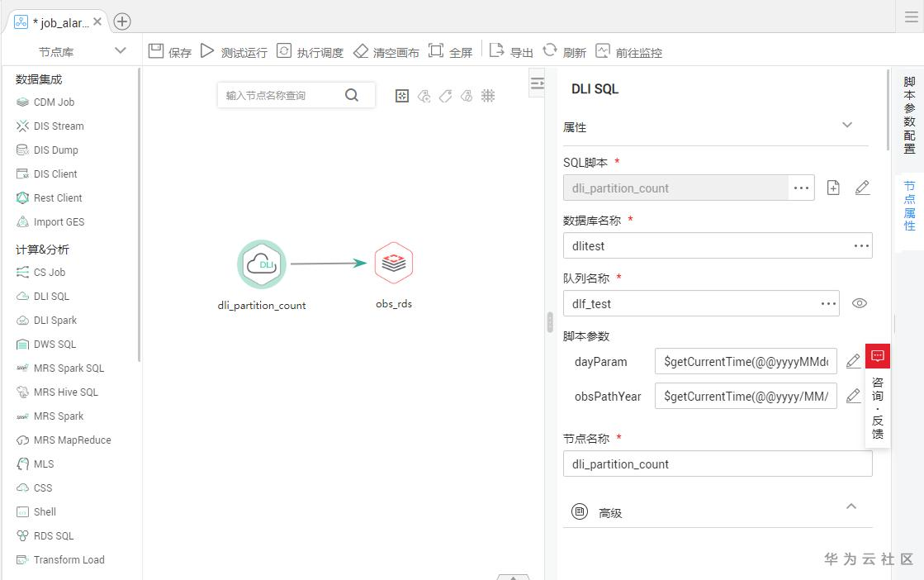Add a new job tab with plus icon
Screen dimensions: 924x580
[122, 21]
